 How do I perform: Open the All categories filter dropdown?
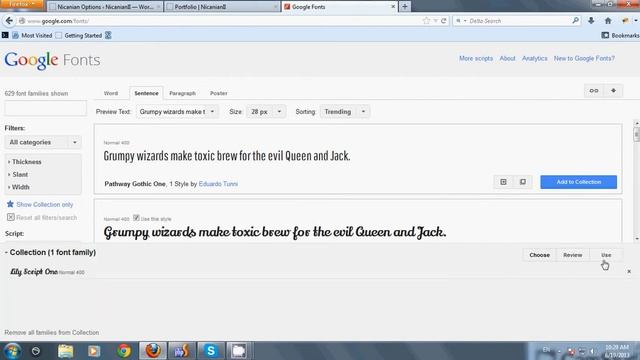[x=43, y=142]
